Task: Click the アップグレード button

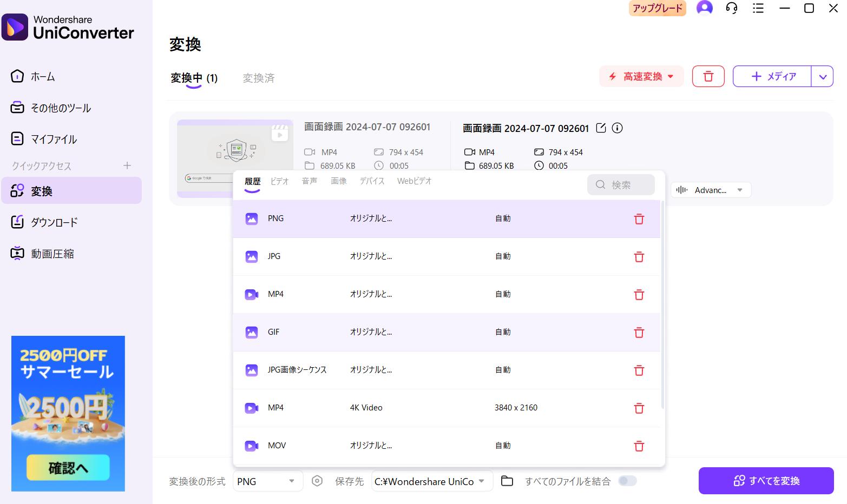Action: [x=658, y=8]
